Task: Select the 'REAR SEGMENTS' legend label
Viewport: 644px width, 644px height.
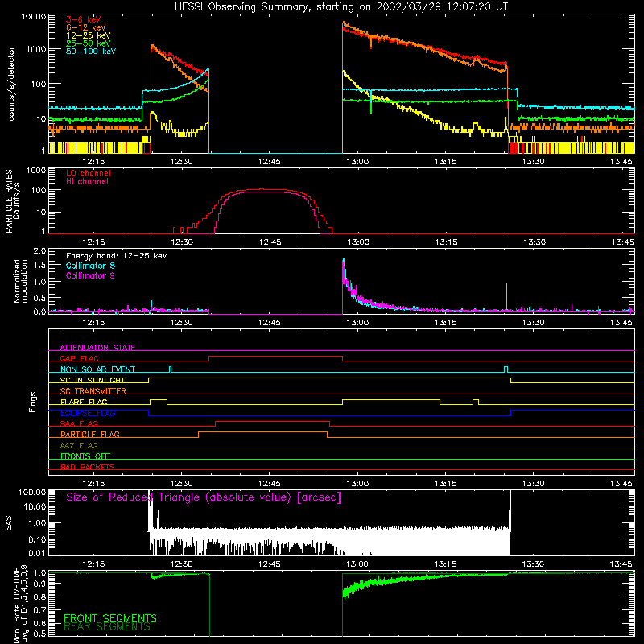Action: click(107, 627)
